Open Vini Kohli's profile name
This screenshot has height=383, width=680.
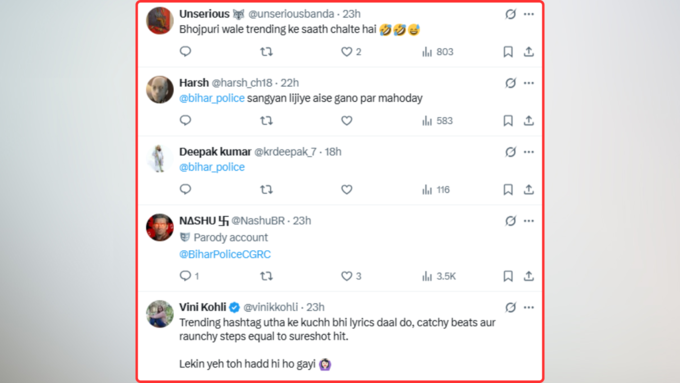coord(203,307)
